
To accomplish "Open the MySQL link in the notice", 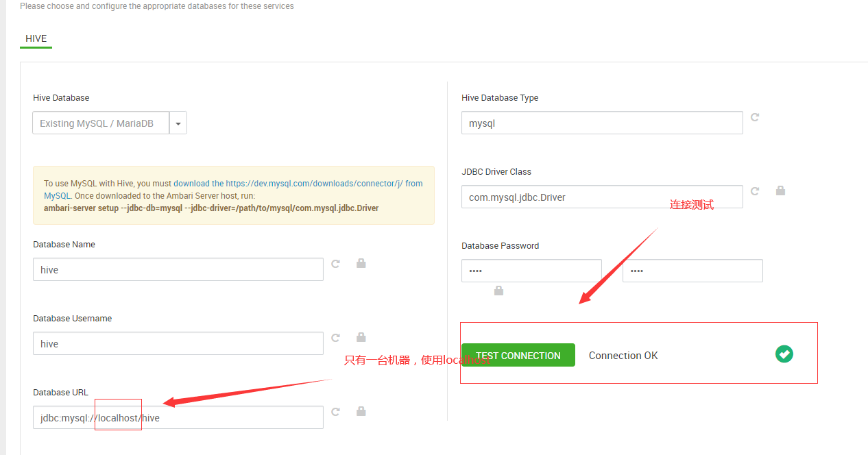I will [x=58, y=196].
